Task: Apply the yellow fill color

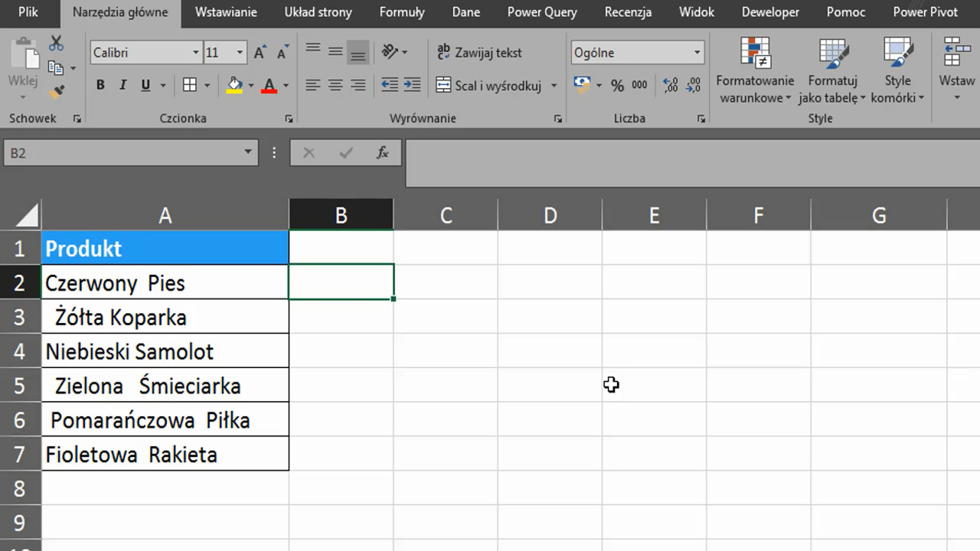Action: pyautogui.click(x=235, y=85)
